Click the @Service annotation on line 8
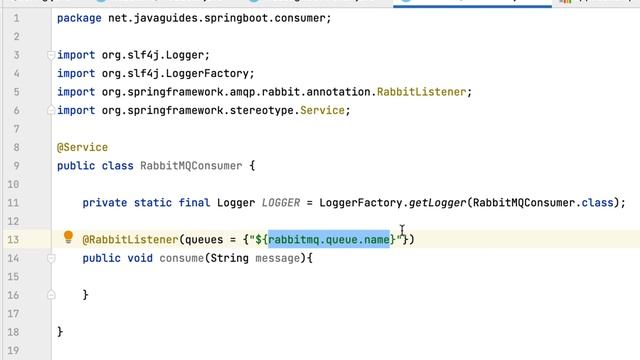 [82, 147]
